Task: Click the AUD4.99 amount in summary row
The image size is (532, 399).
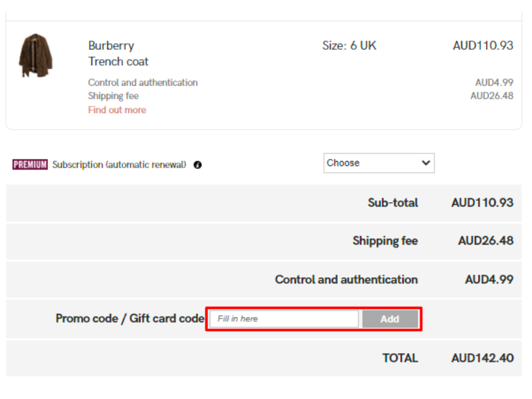Action: click(489, 279)
